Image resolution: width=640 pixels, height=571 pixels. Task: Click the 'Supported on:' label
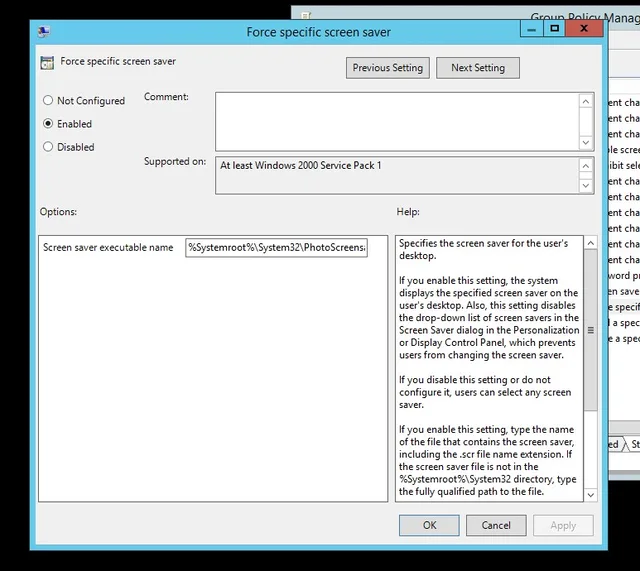click(175, 162)
